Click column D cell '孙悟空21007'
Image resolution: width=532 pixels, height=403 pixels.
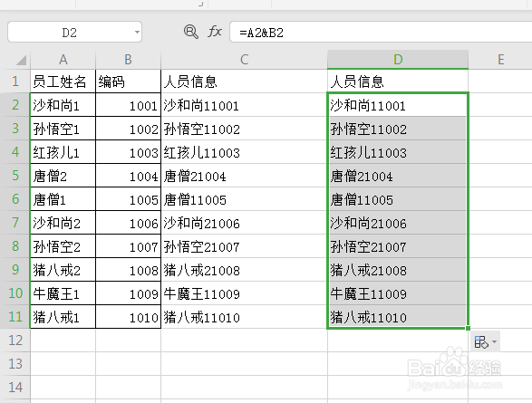coord(398,246)
